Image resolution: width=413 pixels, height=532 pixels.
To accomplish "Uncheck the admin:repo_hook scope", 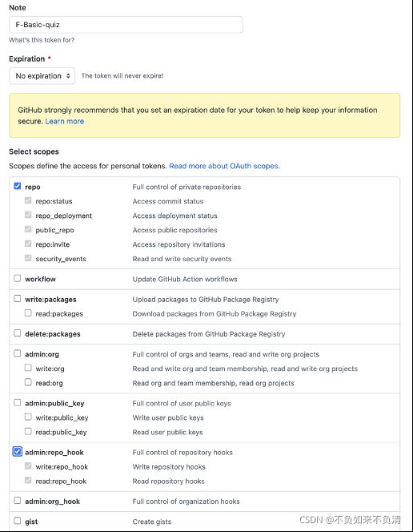I will click(18, 452).
